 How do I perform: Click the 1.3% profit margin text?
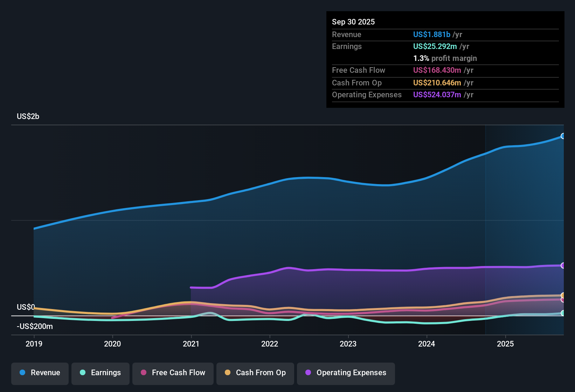[x=445, y=58]
